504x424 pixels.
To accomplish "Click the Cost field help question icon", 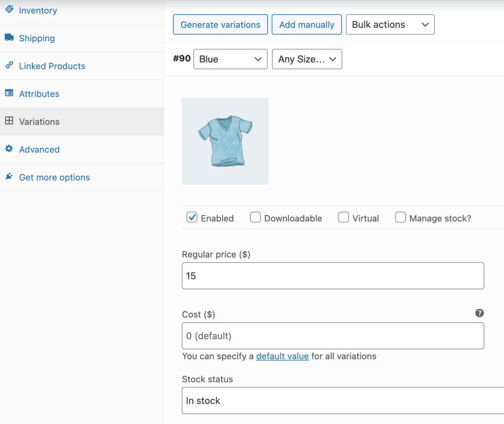I will tap(479, 313).
